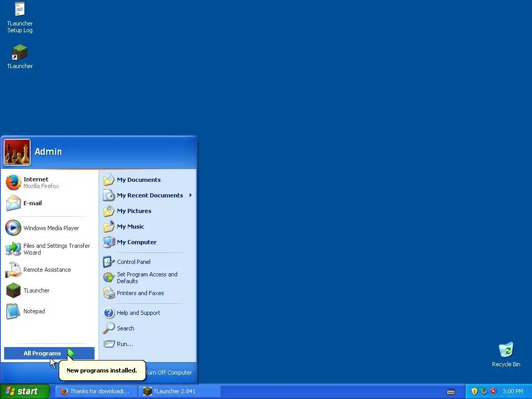The width and height of the screenshot is (532, 399).
Task: Open Help and Support
Action: point(148,313)
